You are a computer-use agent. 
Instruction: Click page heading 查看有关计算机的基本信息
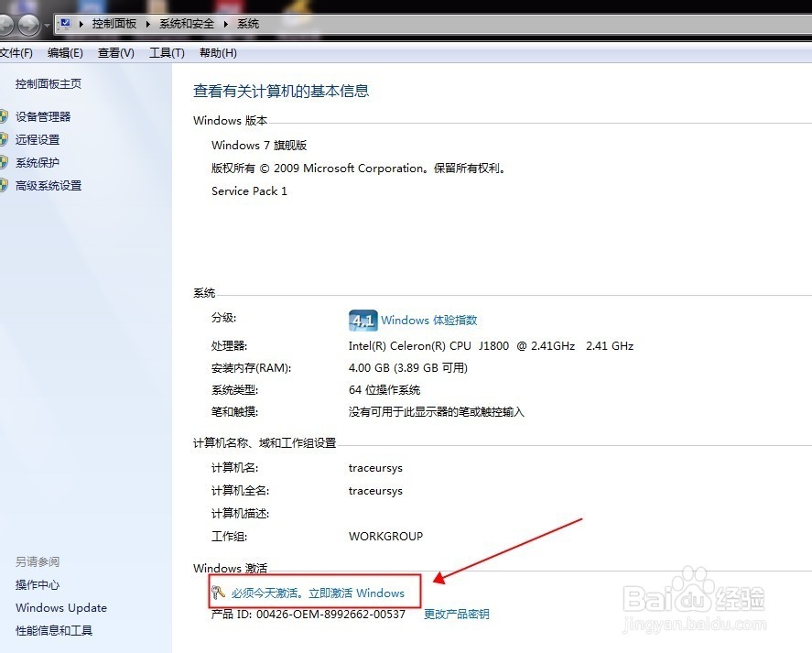281,92
